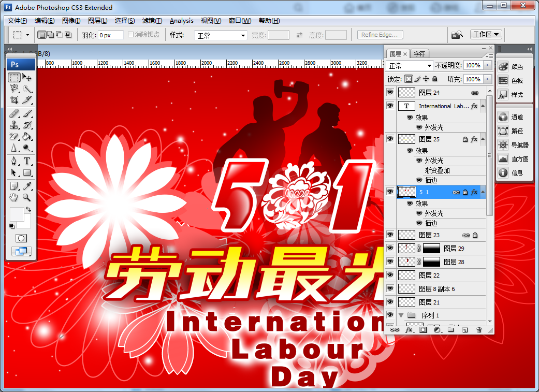
Task: Select the Crop tool
Action: point(14,100)
